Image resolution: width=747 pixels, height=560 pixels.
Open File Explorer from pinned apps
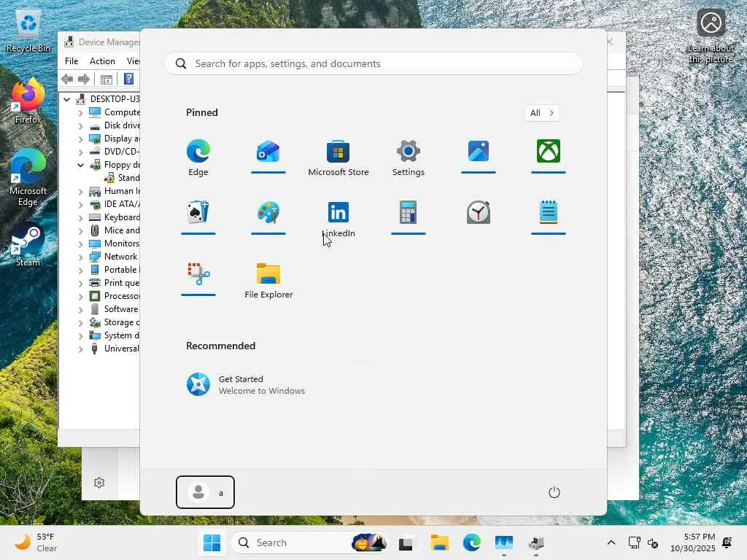268,280
